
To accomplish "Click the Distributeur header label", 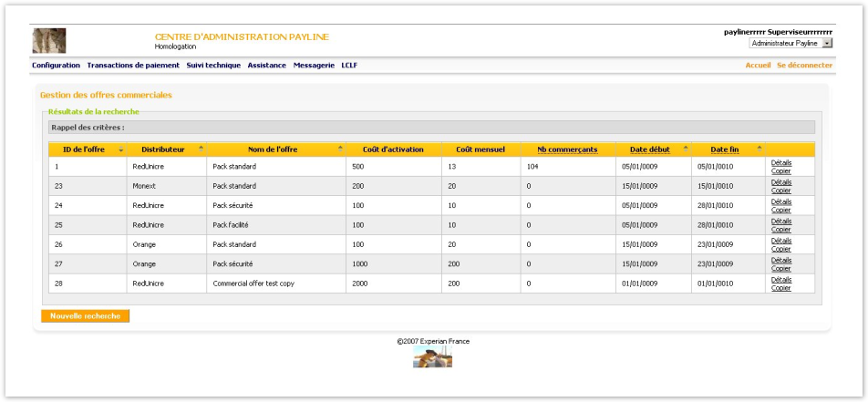I will pos(163,149).
